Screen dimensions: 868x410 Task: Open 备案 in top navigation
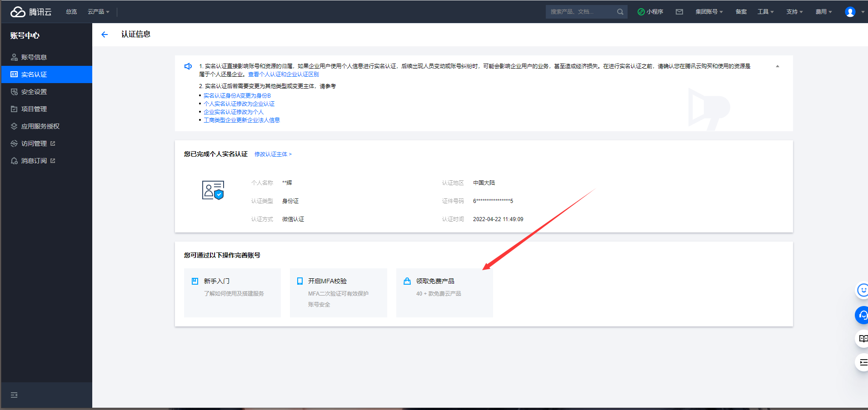coord(741,12)
